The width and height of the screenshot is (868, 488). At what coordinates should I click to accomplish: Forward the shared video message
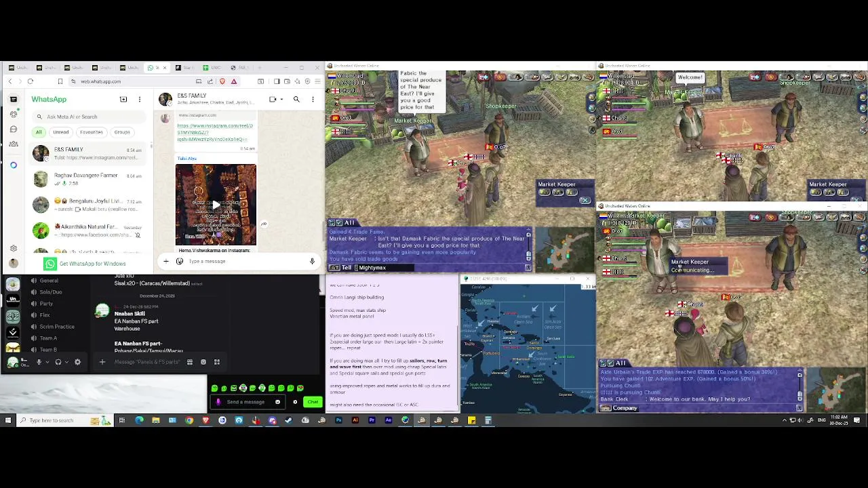click(264, 224)
